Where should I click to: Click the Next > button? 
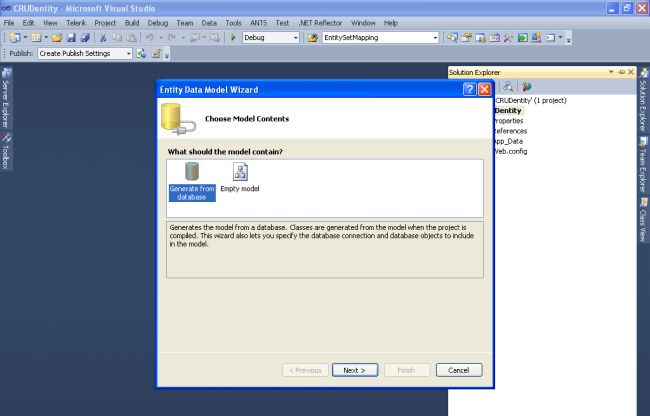coord(355,370)
